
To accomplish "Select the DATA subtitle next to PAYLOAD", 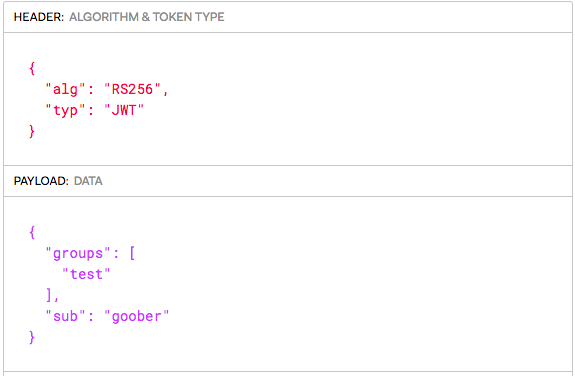I will [88, 181].
